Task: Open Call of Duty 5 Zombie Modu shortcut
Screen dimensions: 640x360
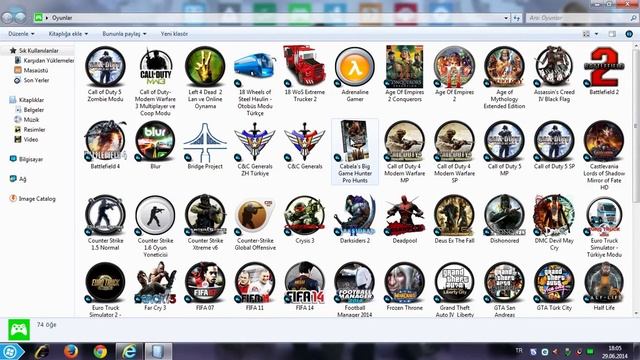Action: click(105, 67)
